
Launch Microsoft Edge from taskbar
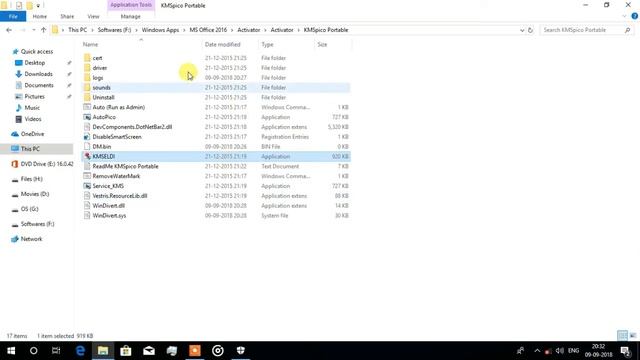80,351
